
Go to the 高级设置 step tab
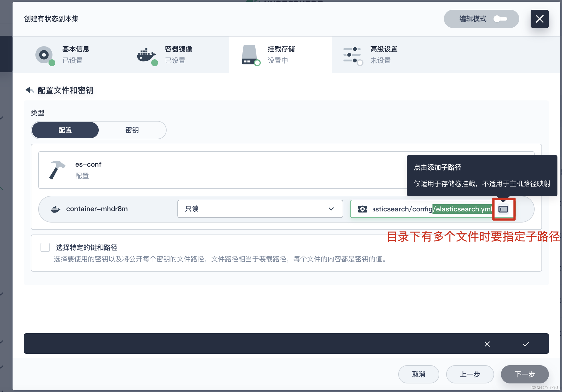(x=383, y=55)
